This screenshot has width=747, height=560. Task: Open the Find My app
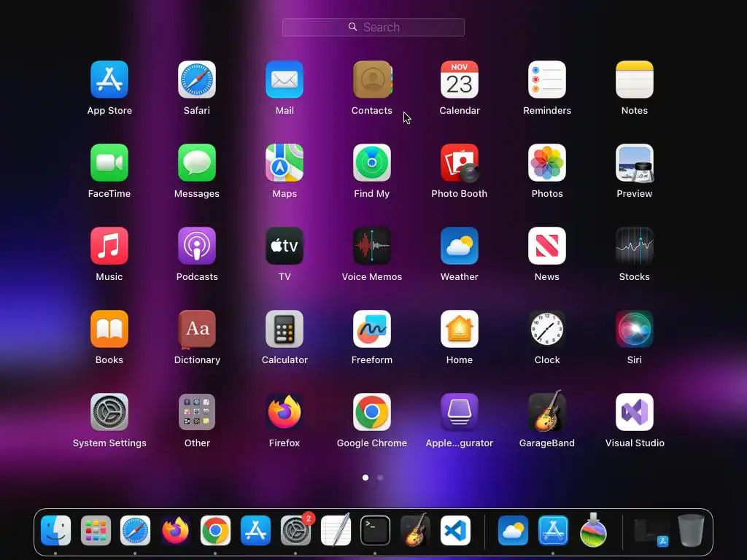coord(372,163)
